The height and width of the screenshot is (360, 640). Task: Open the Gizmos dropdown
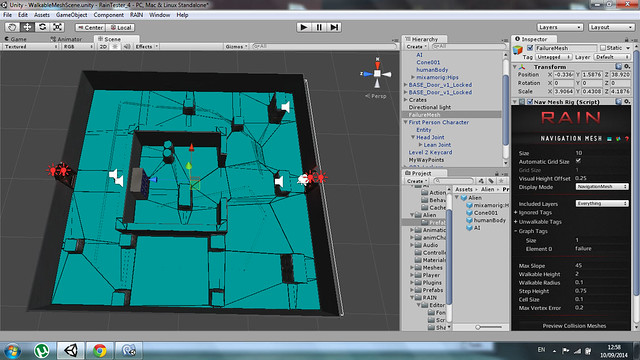[x=236, y=47]
